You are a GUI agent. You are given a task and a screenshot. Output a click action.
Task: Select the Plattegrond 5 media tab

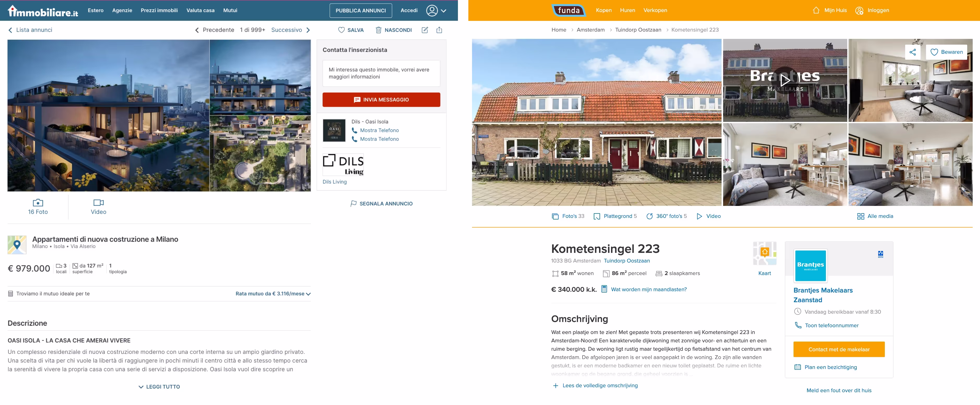point(615,216)
